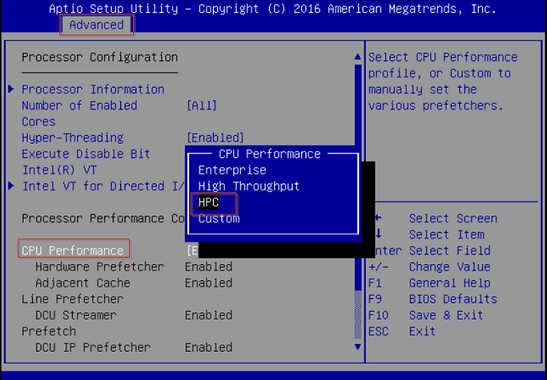The width and height of the screenshot is (547, 380).
Task: Click DCU Streamer Prefetch label
Action: coord(69,323)
